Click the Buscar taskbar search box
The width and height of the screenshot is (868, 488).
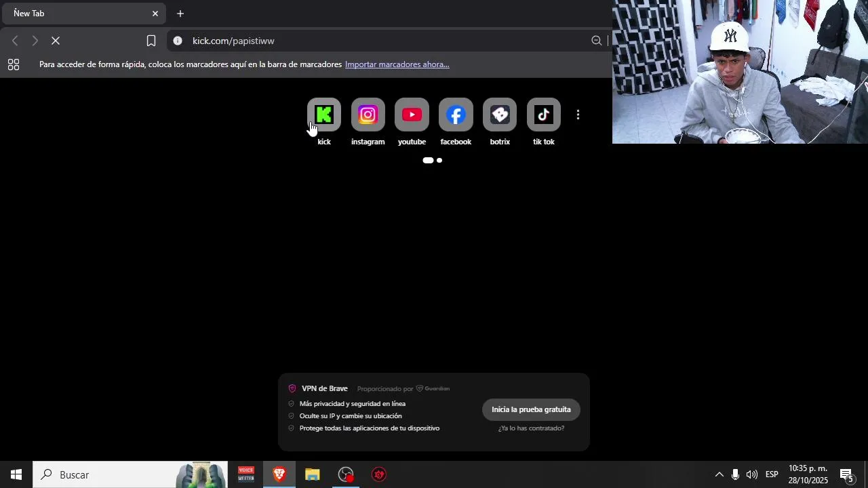(x=130, y=474)
